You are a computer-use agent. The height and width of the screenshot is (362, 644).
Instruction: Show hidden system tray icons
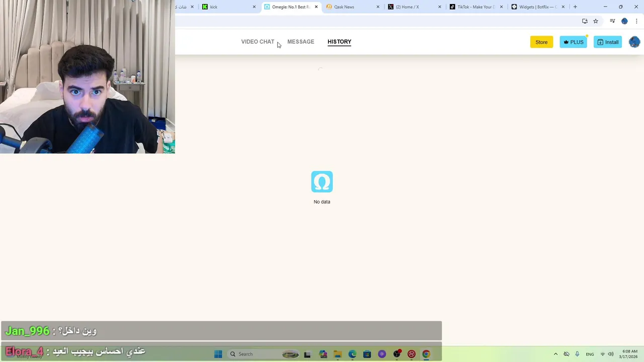555,354
